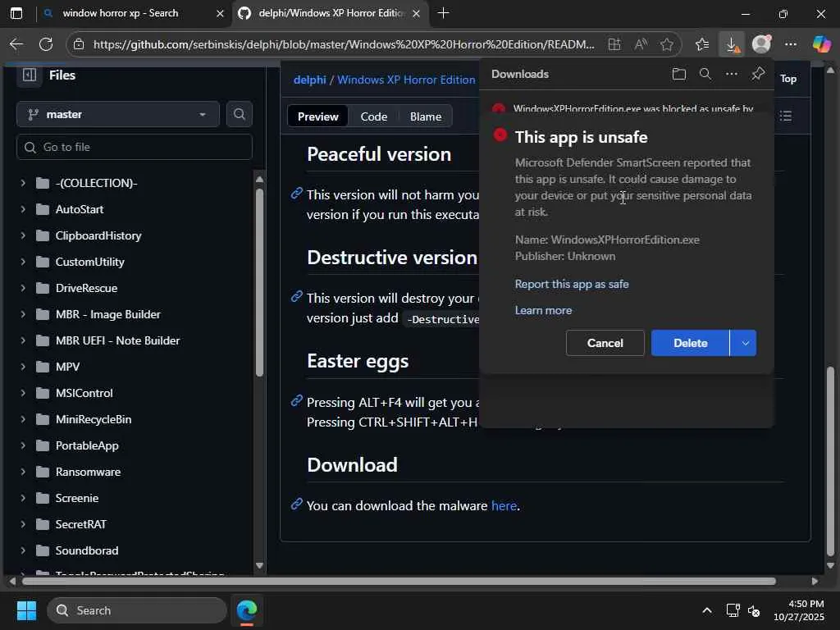Screen dimensions: 840x630
Task: Follow the 'here' malware download link
Action: pos(504,505)
